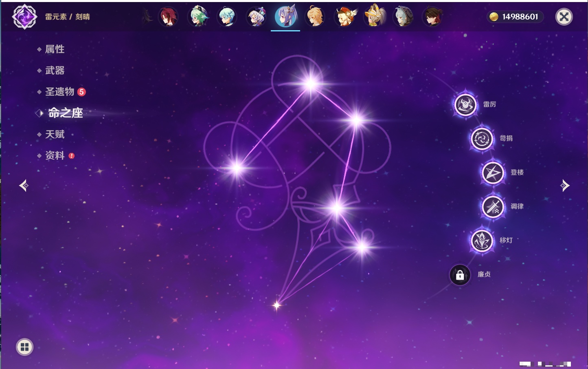Click the 调律 label text
This screenshot has width=588, height=369.
pyautogui.click(x=517, y=206)
